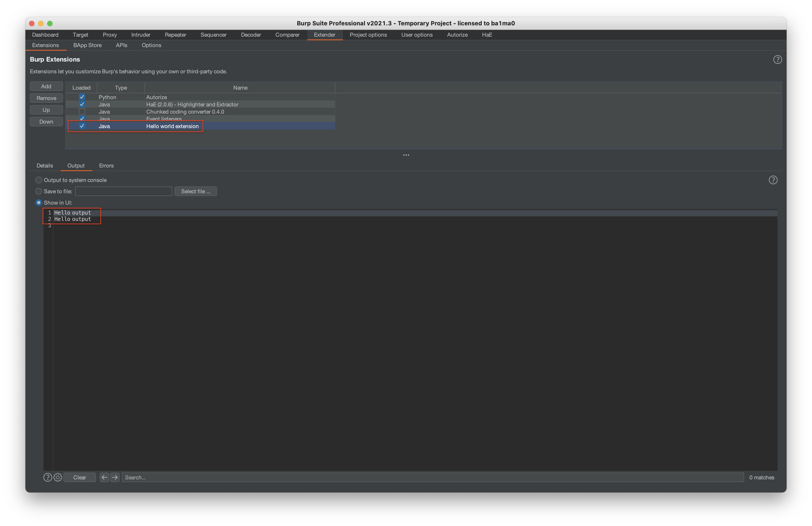Screen dimensions: 812x526
Task: Unload the Hello world extension checkbox
Action: [82, 126]
